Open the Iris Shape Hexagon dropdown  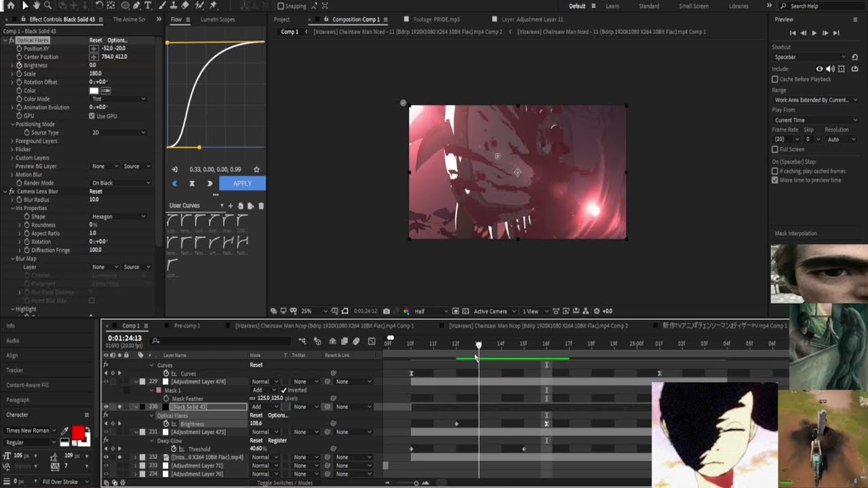pos(119,216)
